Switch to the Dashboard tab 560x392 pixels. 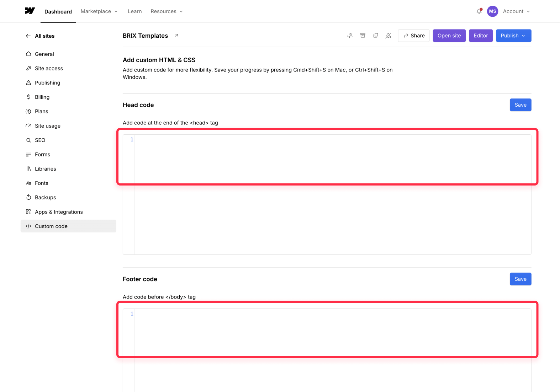click(58, 11)
